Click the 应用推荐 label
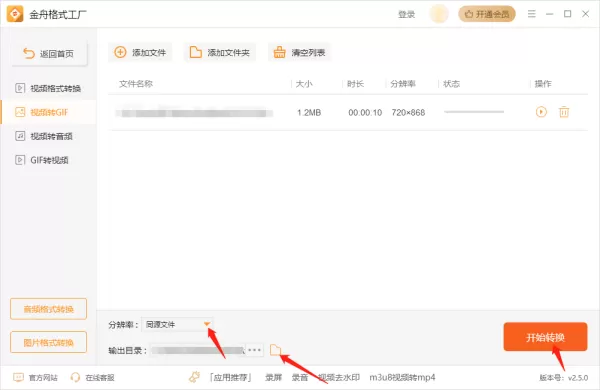This screenshot has height=390, width=600. click(x=230, y=378)
